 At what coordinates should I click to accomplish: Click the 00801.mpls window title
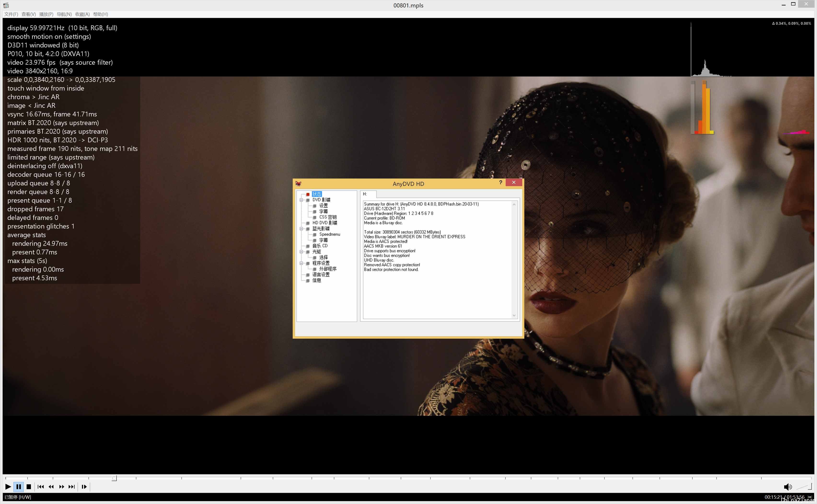[x=408, y=5]
